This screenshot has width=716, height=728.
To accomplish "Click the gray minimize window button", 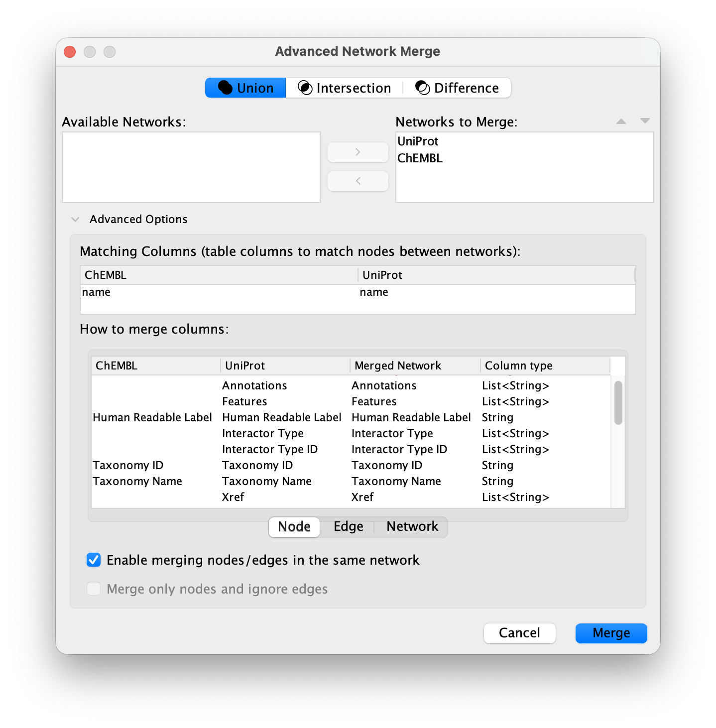I will pyautogui.click(x=90, y=52).
